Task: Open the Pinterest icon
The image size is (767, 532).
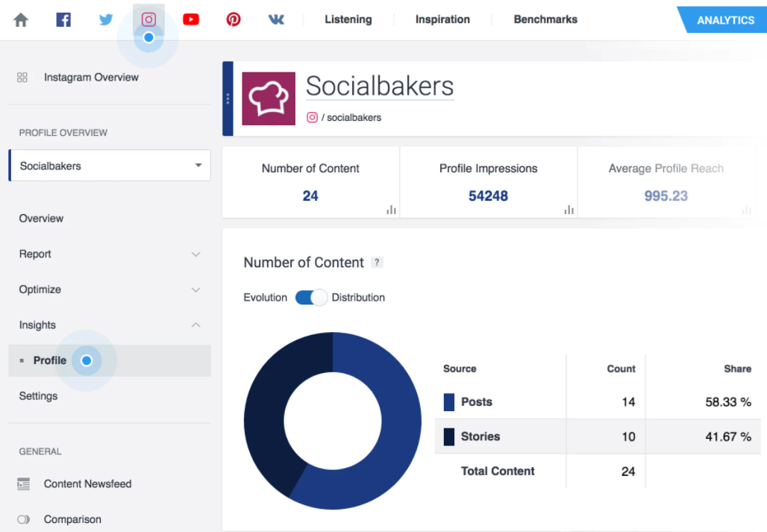Action: 234,20
